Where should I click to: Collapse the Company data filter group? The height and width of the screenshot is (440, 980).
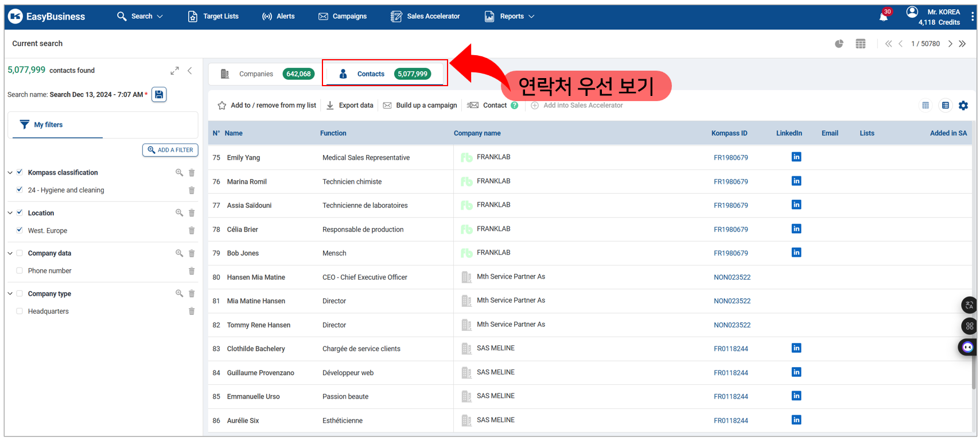[10, 253]
